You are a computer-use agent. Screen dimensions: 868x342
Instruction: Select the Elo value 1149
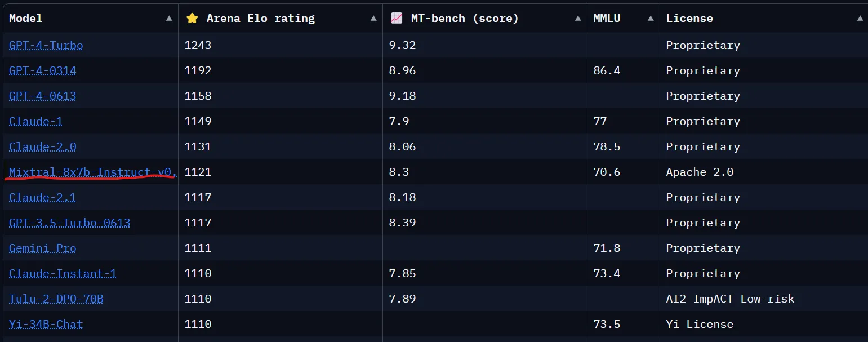198,121
